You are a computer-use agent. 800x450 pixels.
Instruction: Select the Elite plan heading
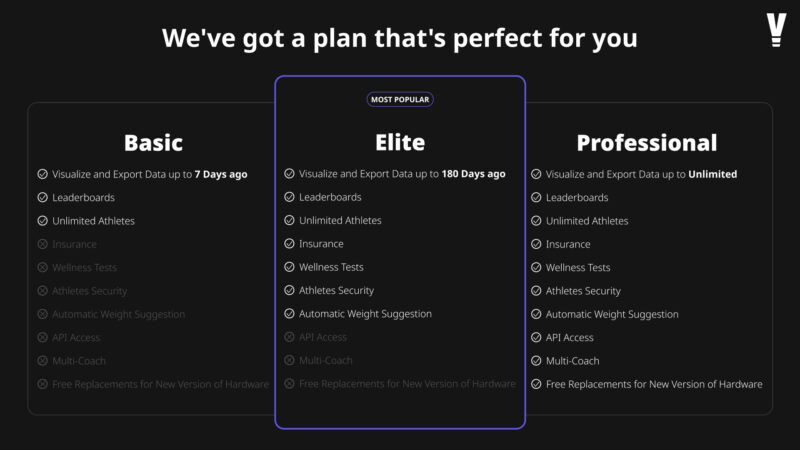point(400,142)
